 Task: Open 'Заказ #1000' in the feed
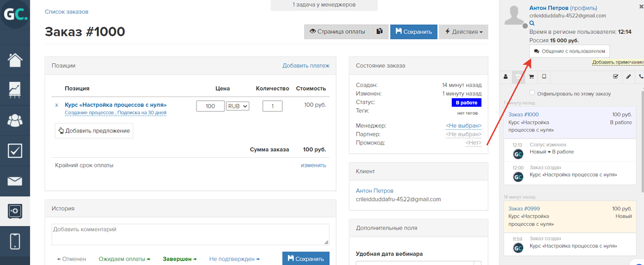(523, 114)
